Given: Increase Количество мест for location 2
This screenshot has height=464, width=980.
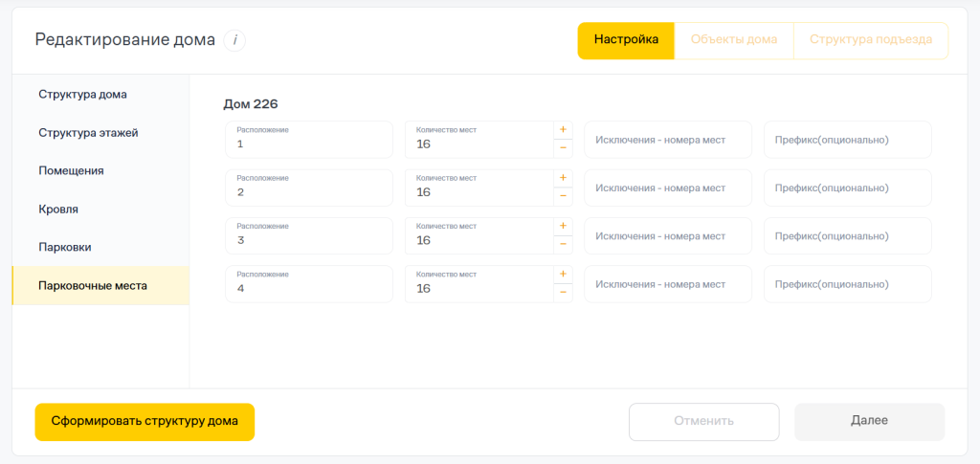Looking at the screenshot, I should click(563, 178).
